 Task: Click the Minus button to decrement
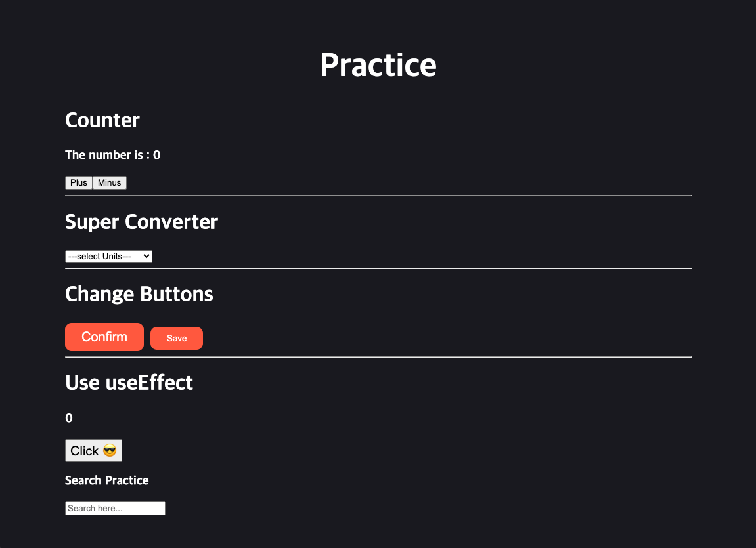coord(109,182)
